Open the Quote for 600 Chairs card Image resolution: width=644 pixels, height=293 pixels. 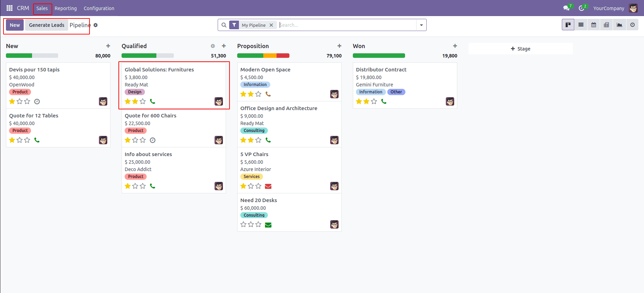[174, 128]
